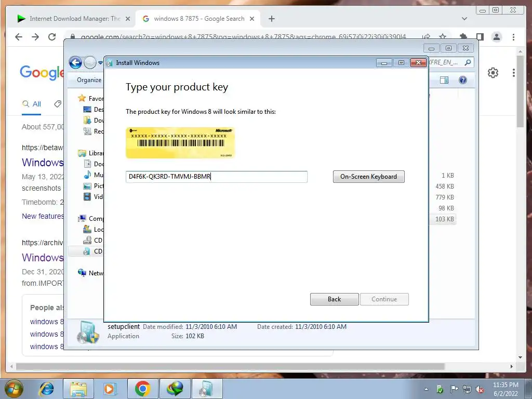Image resolution: width=532 pixels, height=399 pixels.
Task: Select the All search tab on Google
Action: (x=32, y=104)
